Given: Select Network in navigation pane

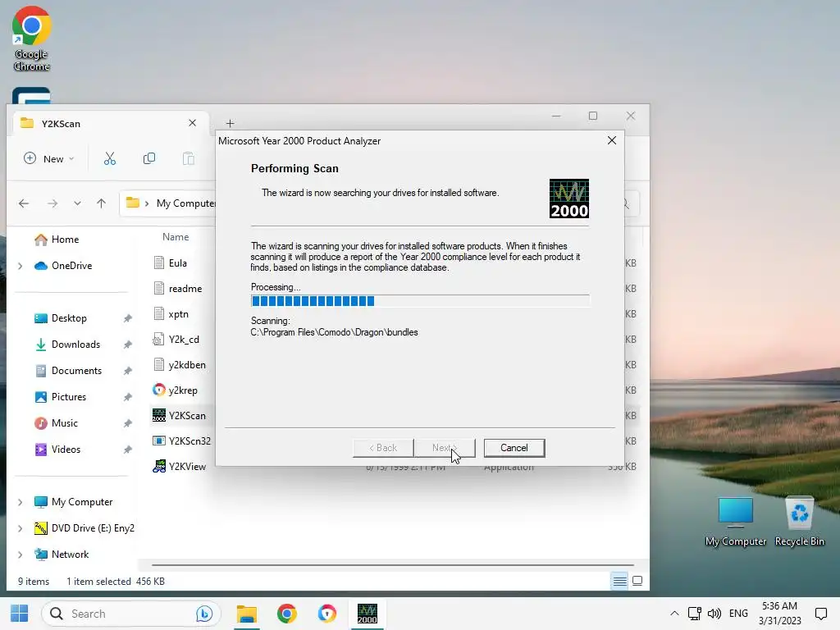Looking at the screenshot, I should tap(70, 555).
